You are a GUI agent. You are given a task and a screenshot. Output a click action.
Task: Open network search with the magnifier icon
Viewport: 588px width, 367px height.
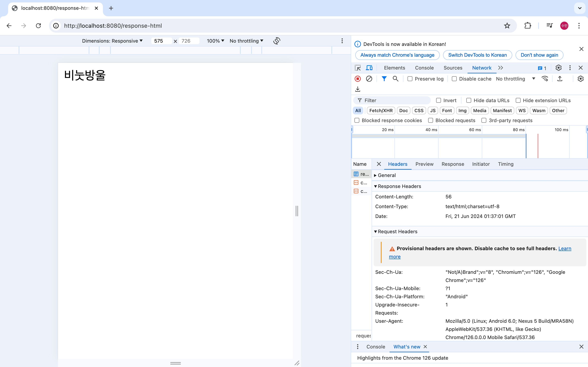(395, 79)
